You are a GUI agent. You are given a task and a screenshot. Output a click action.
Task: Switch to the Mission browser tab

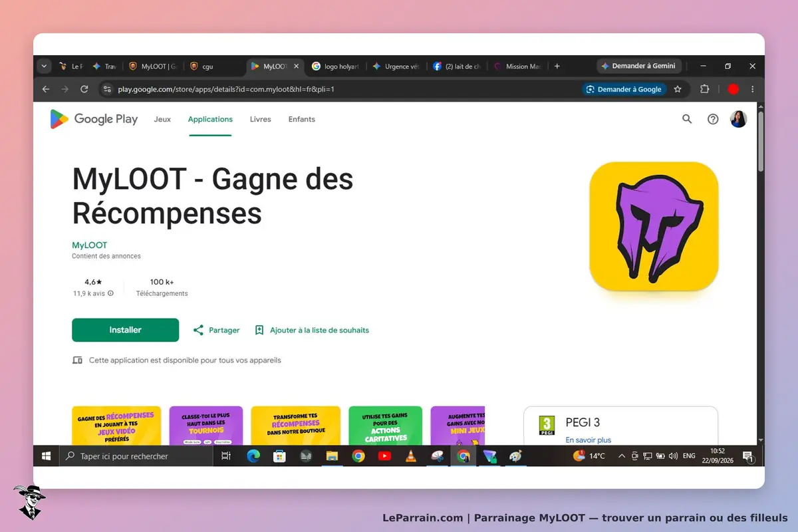(x=518, y=66)
